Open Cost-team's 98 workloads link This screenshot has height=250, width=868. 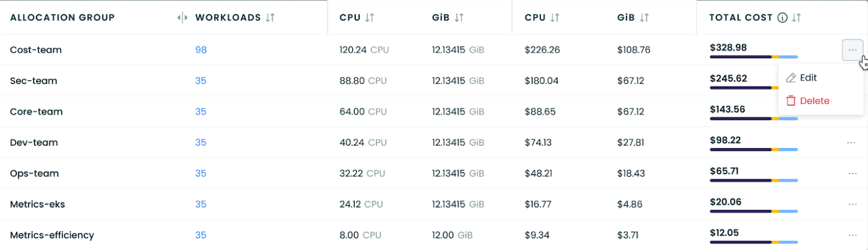pyautogui.click(x=201, y=50)
